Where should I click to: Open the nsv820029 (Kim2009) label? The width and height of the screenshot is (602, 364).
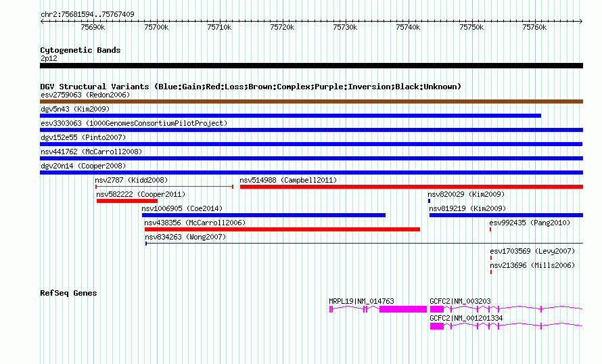[466, 194]
